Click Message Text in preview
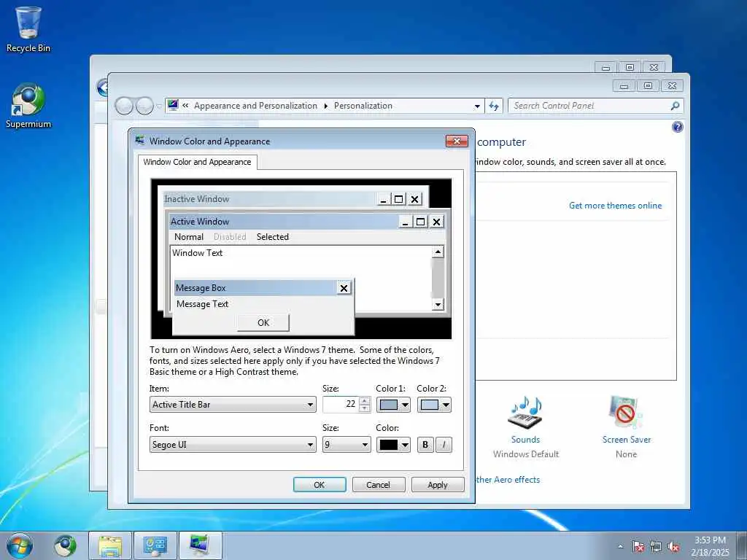The height and width of the screenshot is (560, 747). pyautogui.click(x=203, y=304)
